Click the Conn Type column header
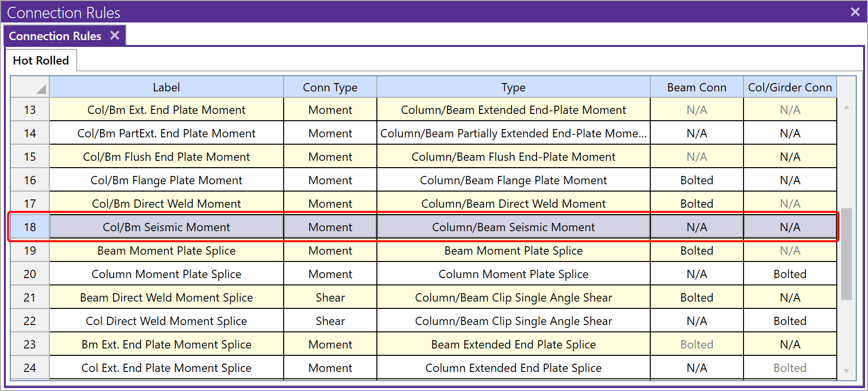The image size is (868, 391). 330,87
